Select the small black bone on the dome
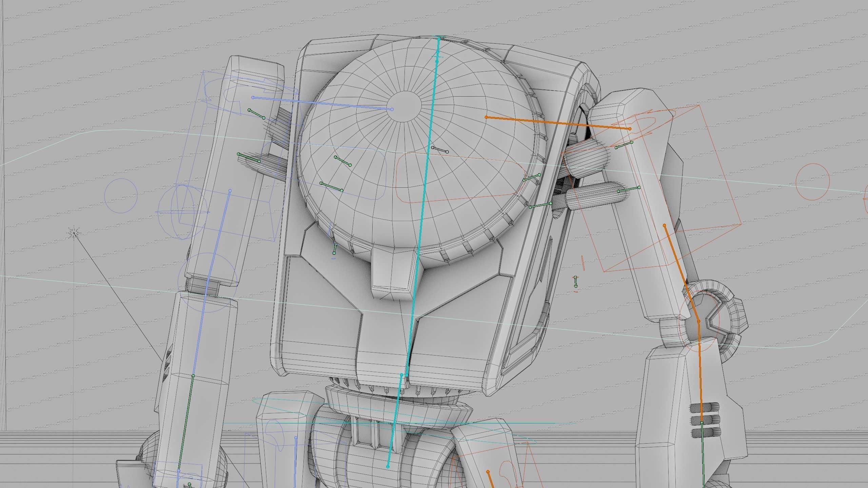The image size is (868, 488). tap(440, 149)
